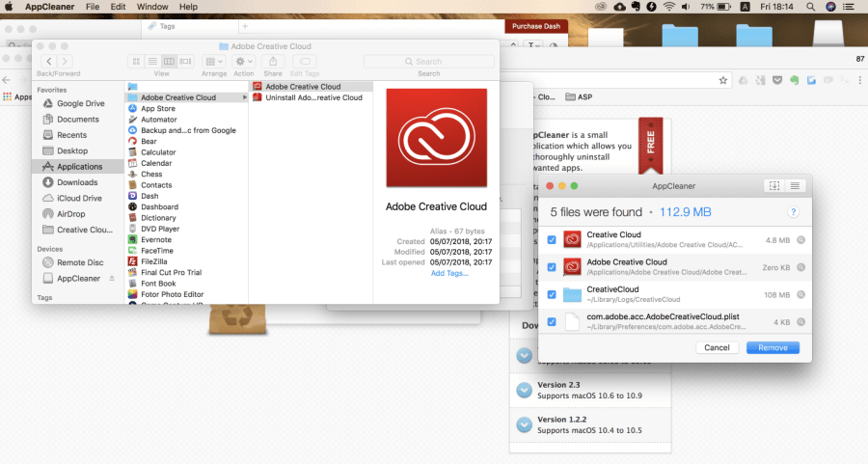The width and height of the screenshot is (868, 464).
Task: Reveal plist 4 KB file magnifier icon
Action: (x=801, y=321)
